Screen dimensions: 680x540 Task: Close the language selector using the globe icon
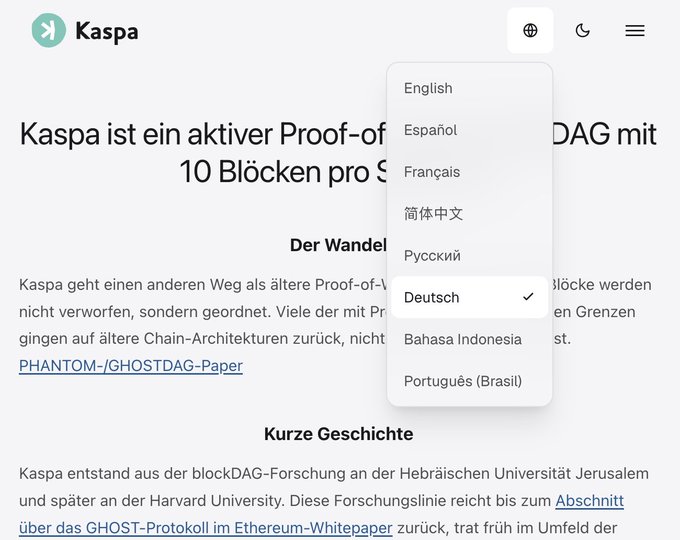click(530, 30)
